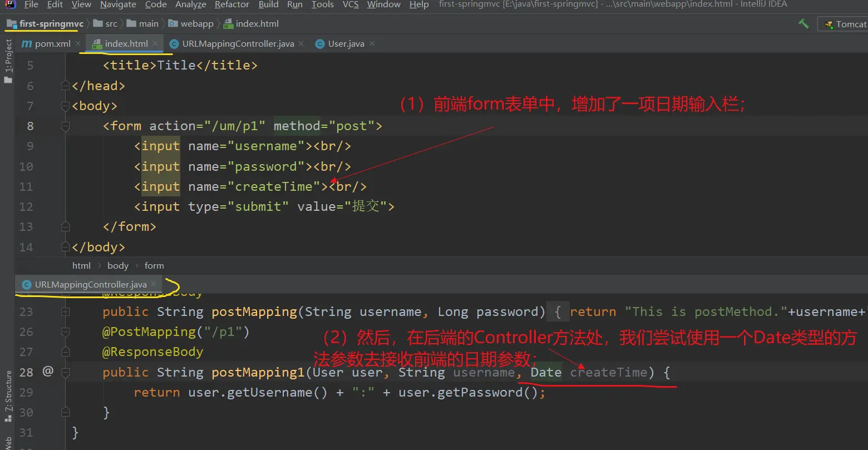
Task: Switch to the pom.xml tab
Action: [52, 43]
